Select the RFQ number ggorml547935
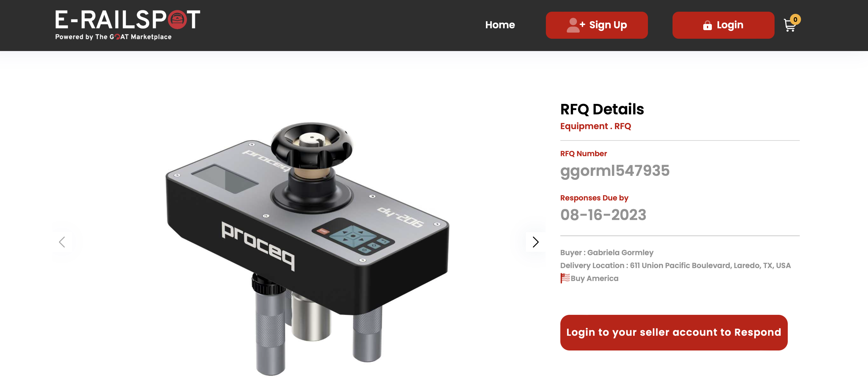 615,171
